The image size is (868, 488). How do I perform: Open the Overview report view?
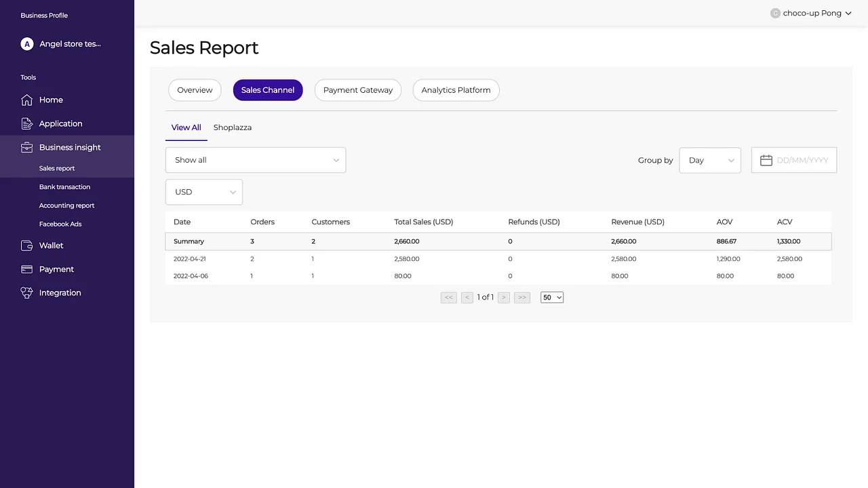click(195, 89)
